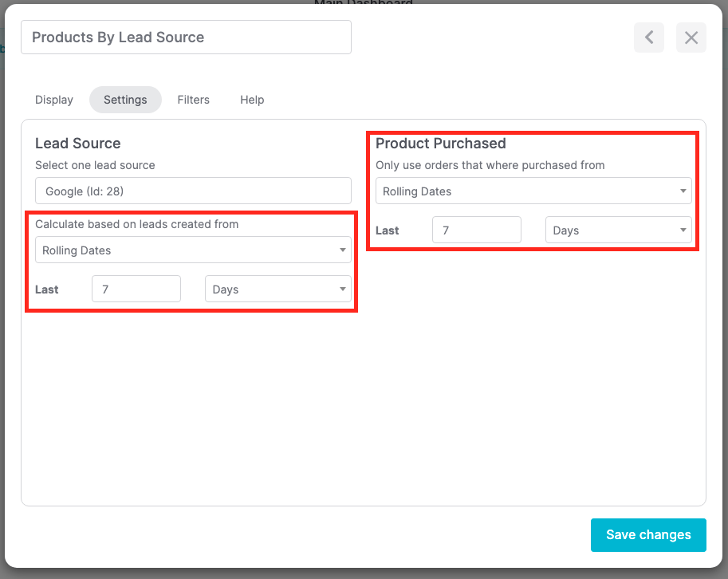Select the Google (Id: 28) lead source field
The image size is (728, 579).
pos(193,191)
